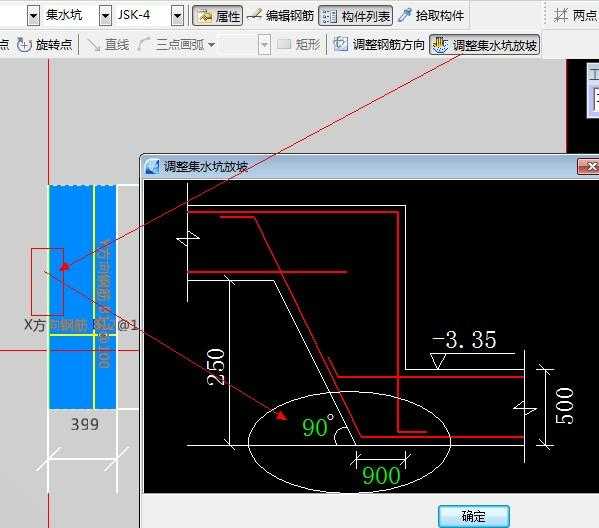Click the 两点 two-point tool

[x=575, y=16]
